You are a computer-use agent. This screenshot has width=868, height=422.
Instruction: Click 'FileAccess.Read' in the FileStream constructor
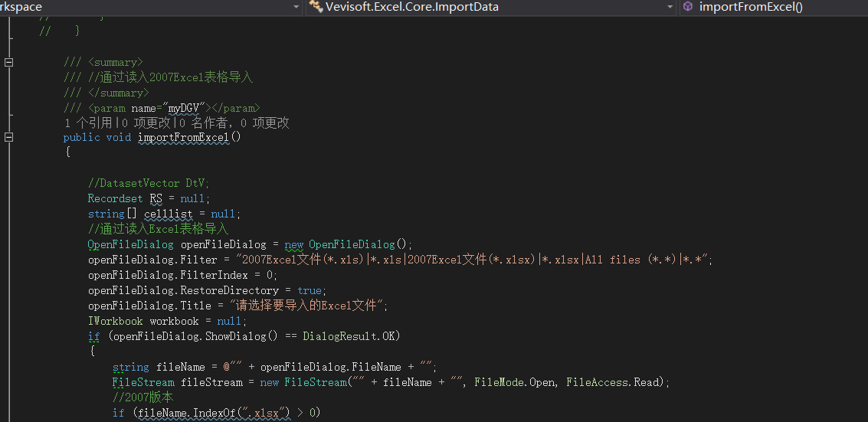pos(614,382)
